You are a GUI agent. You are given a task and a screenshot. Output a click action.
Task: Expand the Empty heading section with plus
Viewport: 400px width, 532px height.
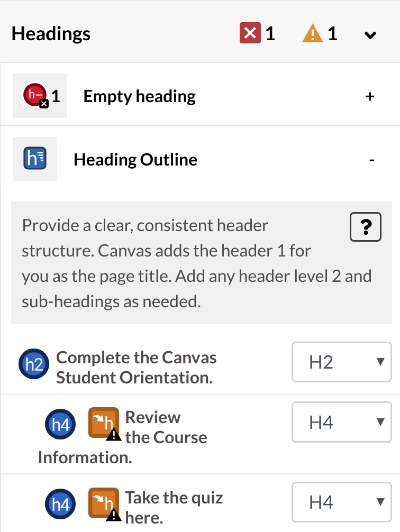click(x=370, y=96)
